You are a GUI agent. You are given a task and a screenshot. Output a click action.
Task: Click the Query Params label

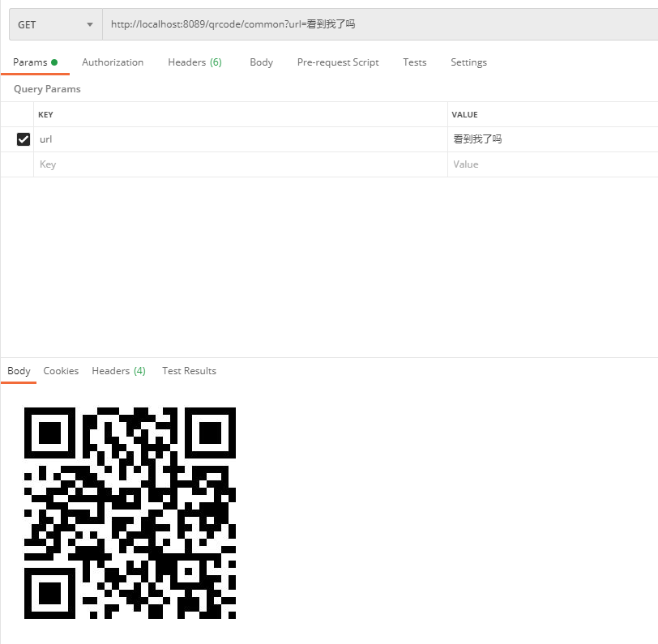(x=47, y=89)
